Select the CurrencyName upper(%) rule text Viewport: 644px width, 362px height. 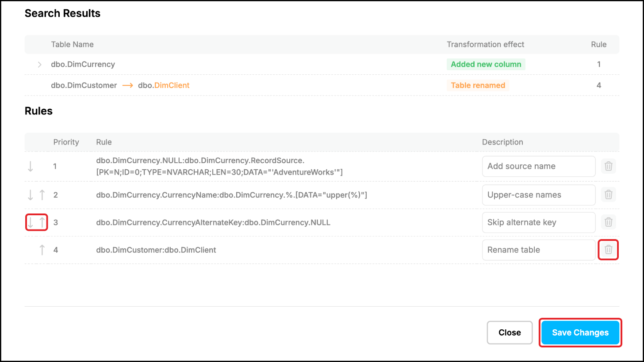click(232, 195)
